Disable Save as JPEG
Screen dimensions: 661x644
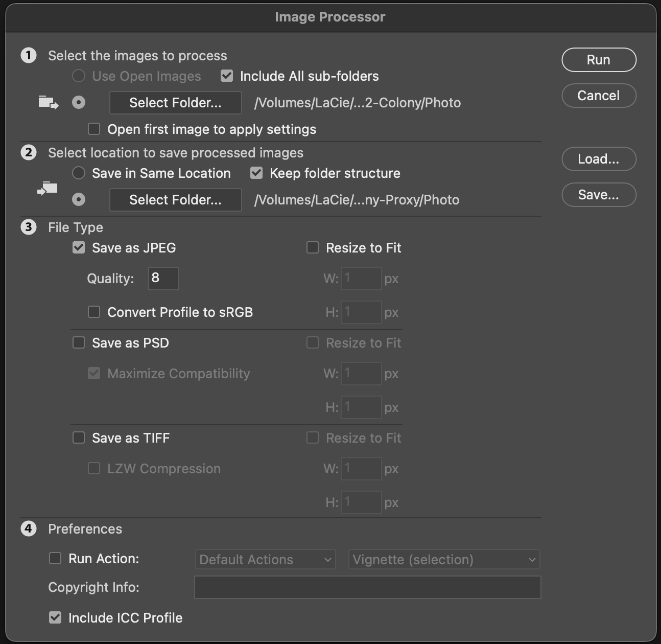point(78,247)
